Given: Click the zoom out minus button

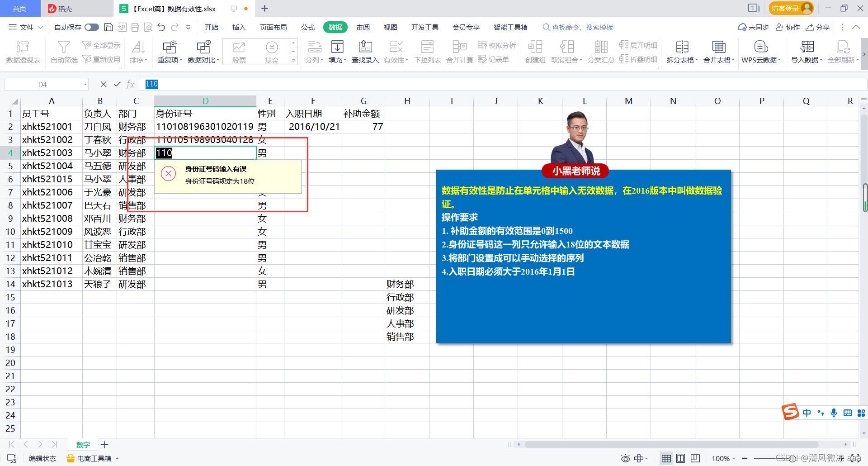Looking at the screenshot, I should coord(744,458).
